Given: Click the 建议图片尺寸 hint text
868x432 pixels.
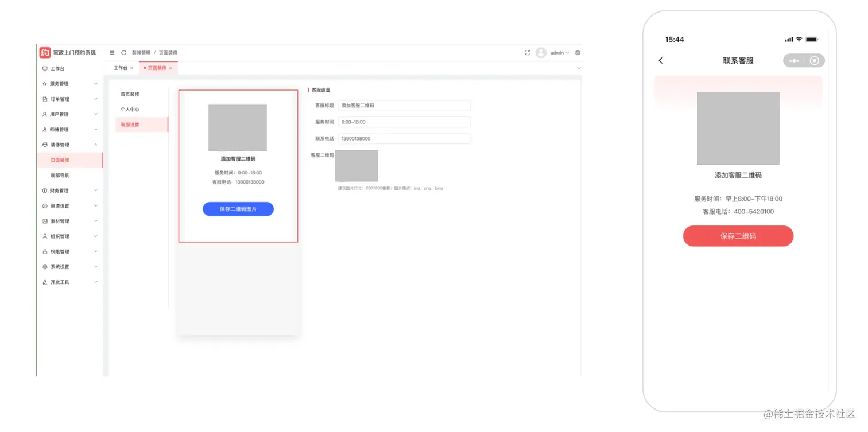Looking at the screenshot, I should coord(390,188).
